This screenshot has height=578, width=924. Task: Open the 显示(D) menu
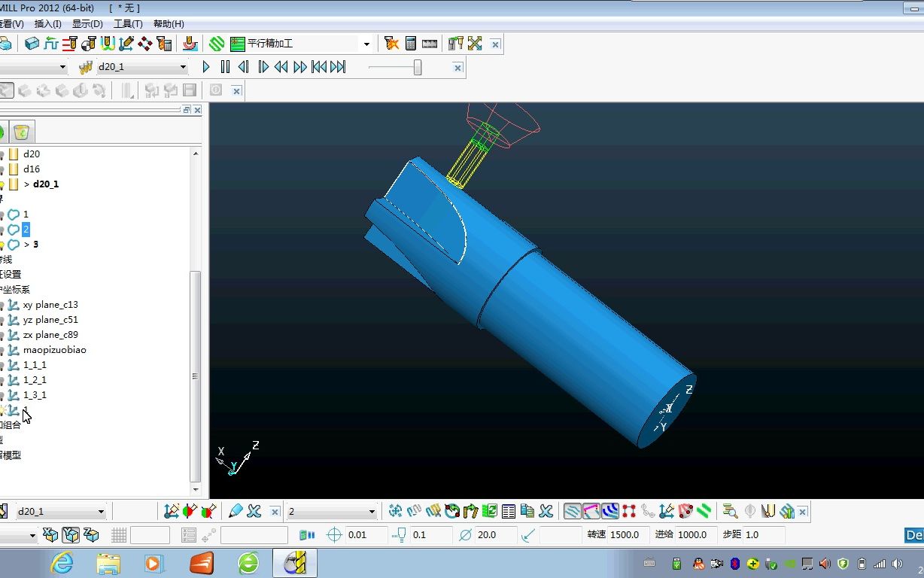(87, 24)
